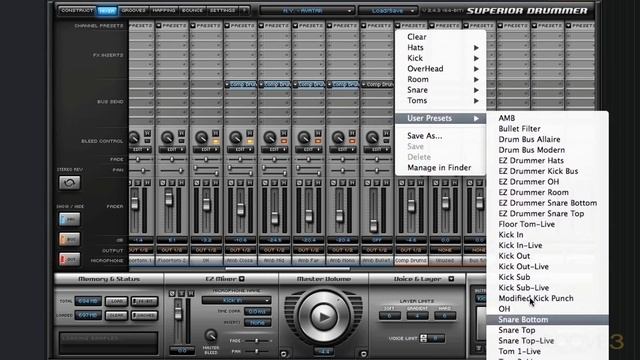The width and height of the screenshot is (640, 360).
Task: Click the bleed knob on Amb Mono channel
Action: click(338, 138)
